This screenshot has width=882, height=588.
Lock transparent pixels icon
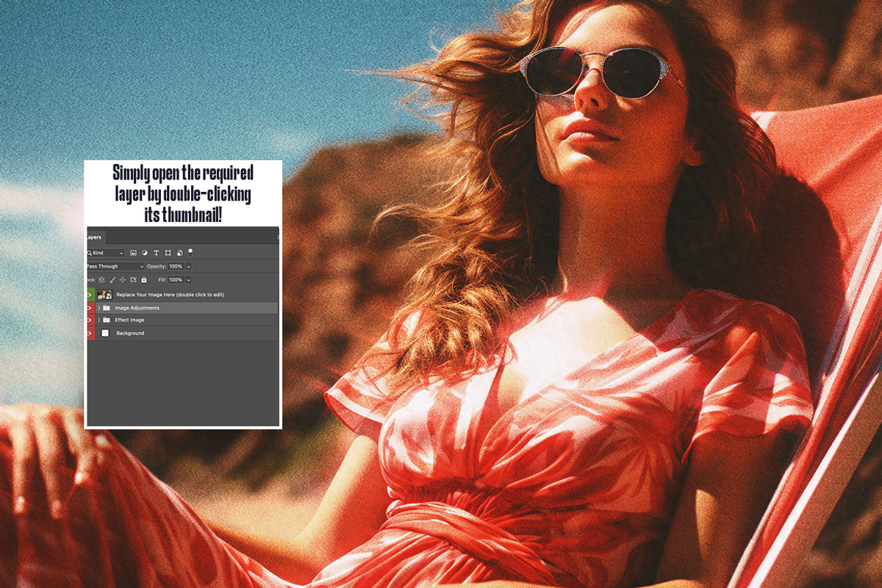(101, 280)
